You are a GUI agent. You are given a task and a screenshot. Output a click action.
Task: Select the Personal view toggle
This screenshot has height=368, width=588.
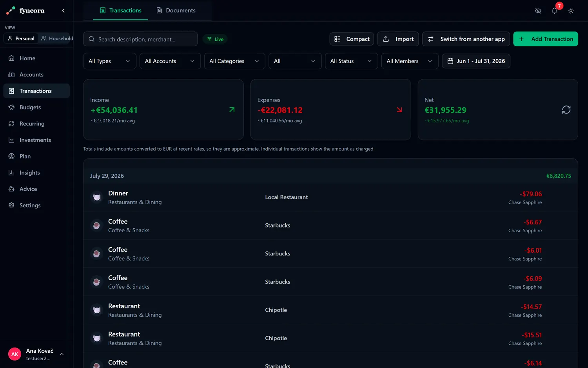coord(21,38)
